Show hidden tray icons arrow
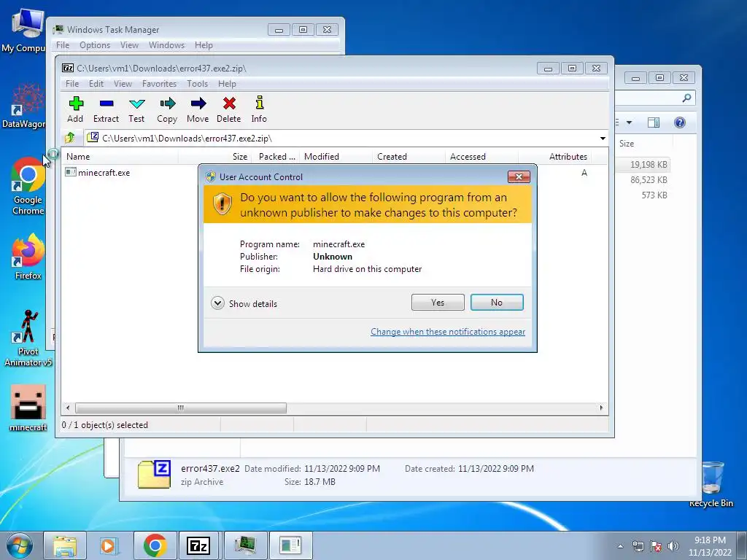Viewport: 747px width, 560px height. click(620, 546)
